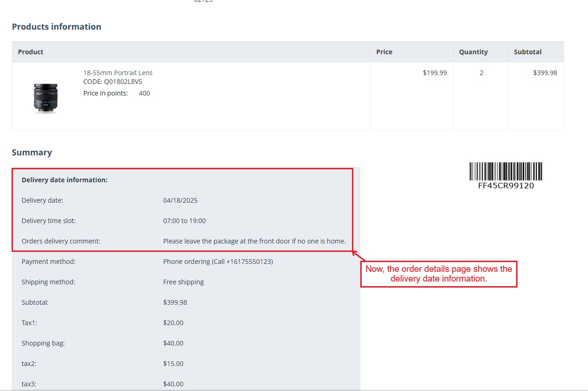Click the Price in points value 400
This screenshot has height=391, width=588.
tap(144, 93)
